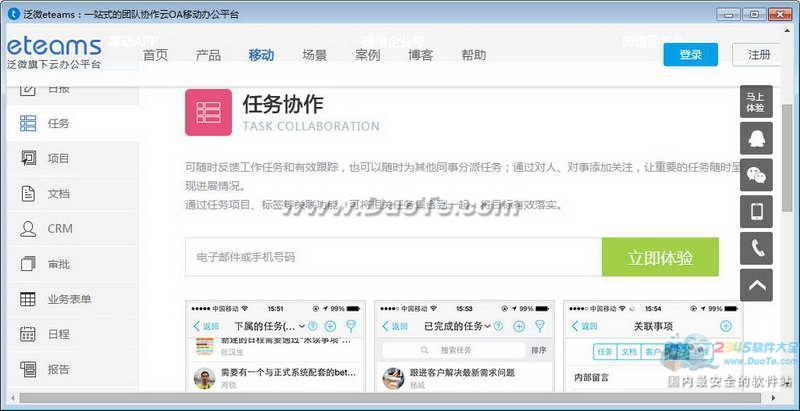Open the 报告 section in the sidebar
The height and width of the screenshot is (411, 800).
pyautogui.click(x=72, y=369)
